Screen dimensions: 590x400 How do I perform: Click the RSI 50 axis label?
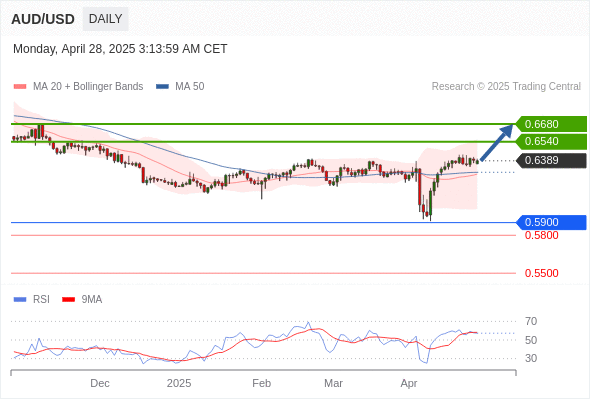click(531, 340)
